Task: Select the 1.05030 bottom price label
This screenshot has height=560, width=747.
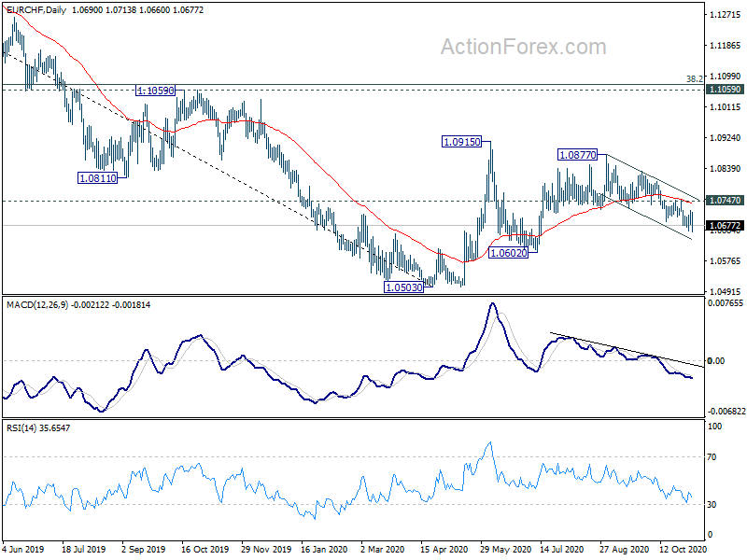Action: (403, 287)
